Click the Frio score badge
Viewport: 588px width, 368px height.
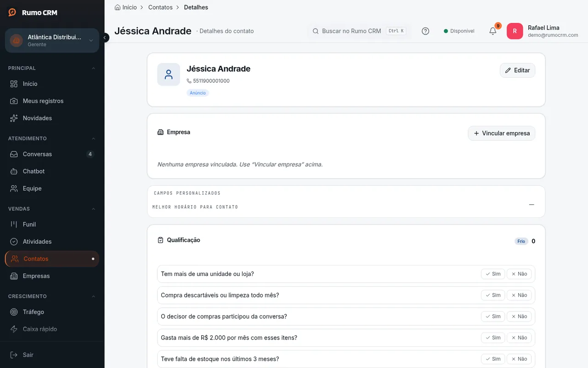pos(521,241)
